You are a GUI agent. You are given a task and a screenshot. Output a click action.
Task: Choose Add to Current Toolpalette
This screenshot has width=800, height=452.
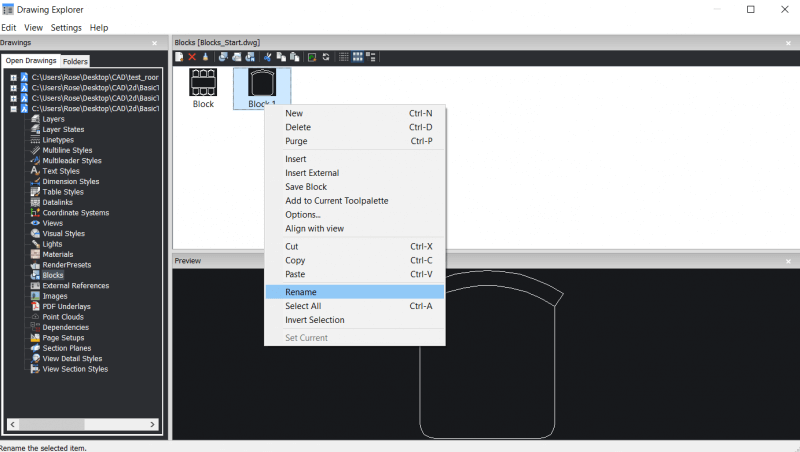[x=355, y=200]
